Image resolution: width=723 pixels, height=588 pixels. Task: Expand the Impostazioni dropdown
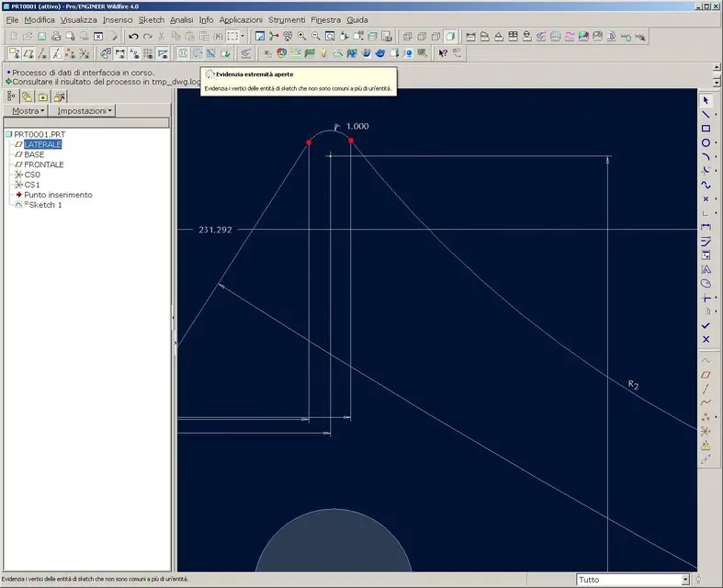point(85,110)
